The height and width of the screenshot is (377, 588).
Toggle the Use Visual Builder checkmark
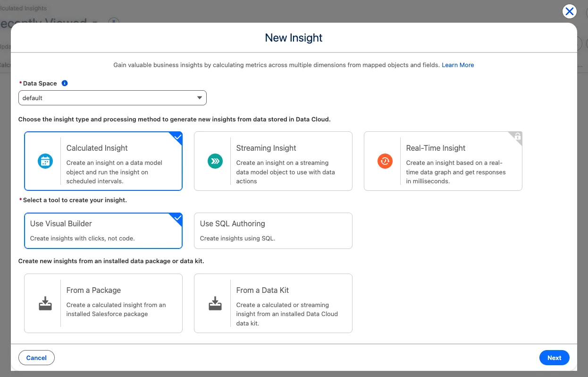pyautogui.click(x=177, y=218)
